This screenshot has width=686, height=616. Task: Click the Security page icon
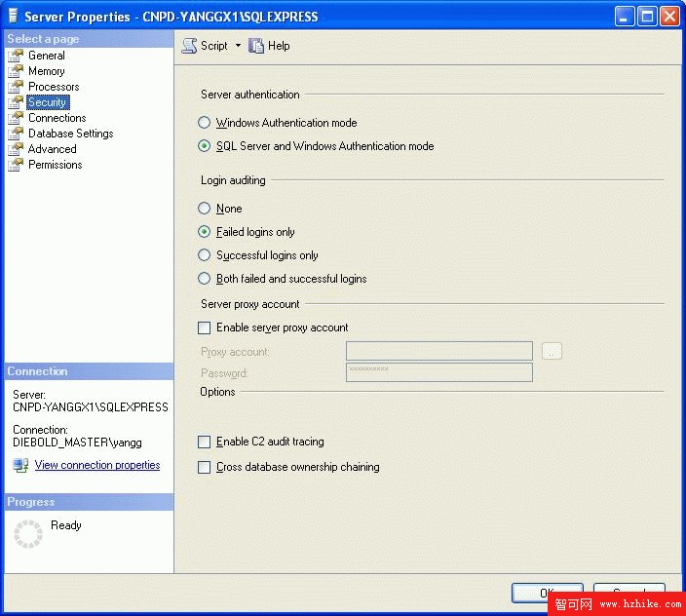coord(16,102)
